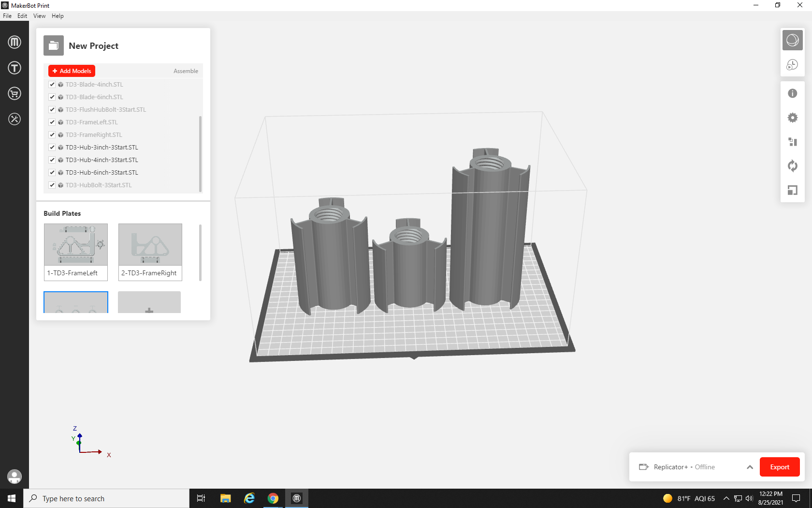This screenshot has width=812, height=508.
Task: Open the arrange tool icon
Action: click(x=793, y=142)
